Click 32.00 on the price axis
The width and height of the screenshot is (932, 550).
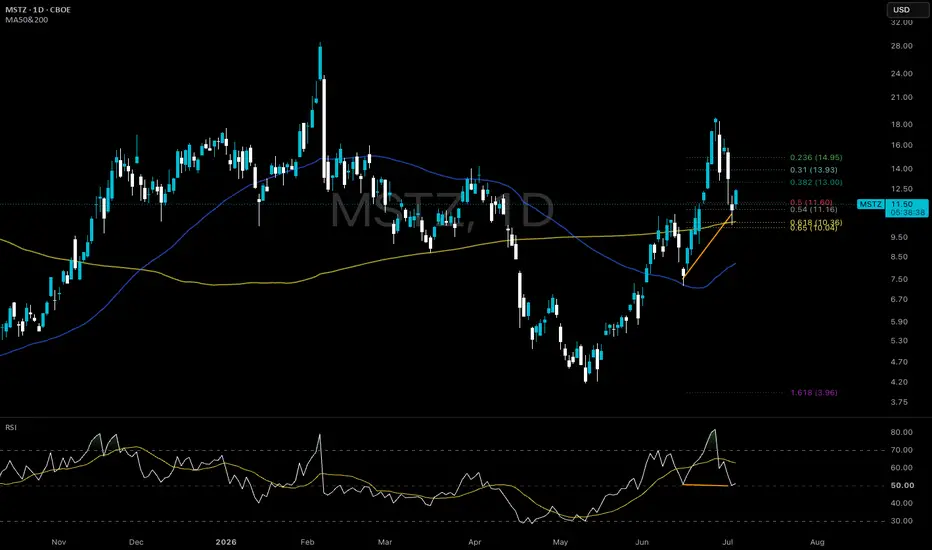click(x=902, y=23)
